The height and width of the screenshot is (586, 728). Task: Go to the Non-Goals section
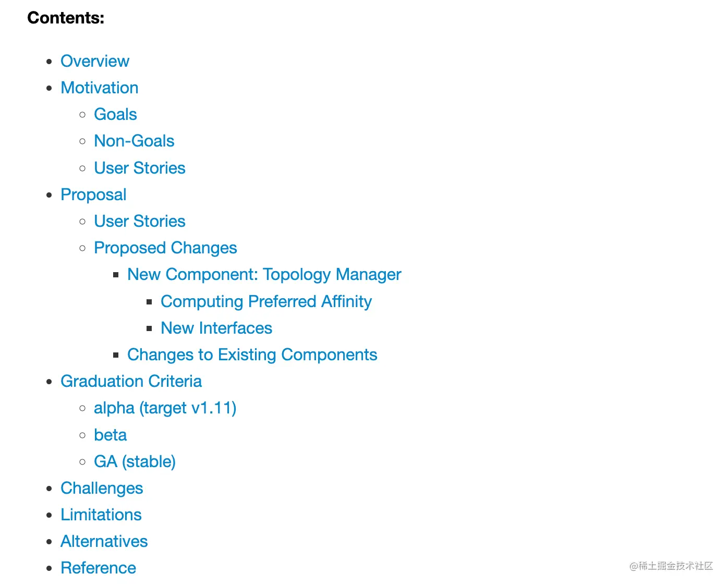(134, 141)
